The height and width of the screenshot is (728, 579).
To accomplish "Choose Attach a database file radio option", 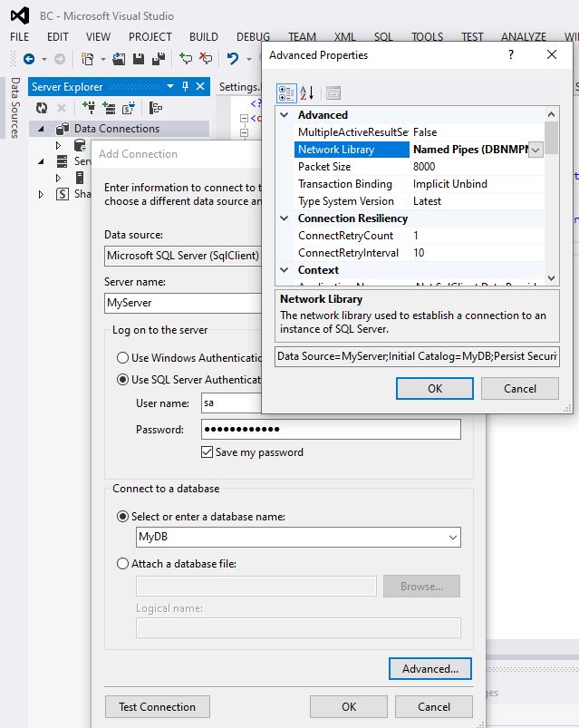I will (122, 564).
